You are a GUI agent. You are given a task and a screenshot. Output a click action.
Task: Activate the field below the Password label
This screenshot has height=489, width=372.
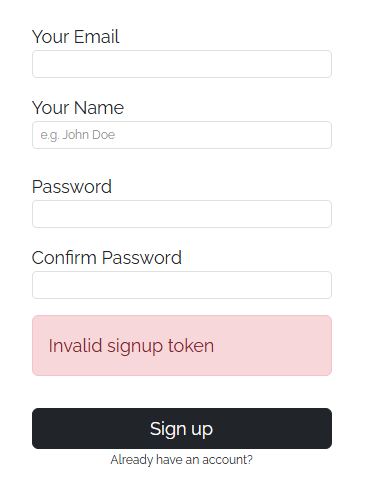click(x=182, y=214)
